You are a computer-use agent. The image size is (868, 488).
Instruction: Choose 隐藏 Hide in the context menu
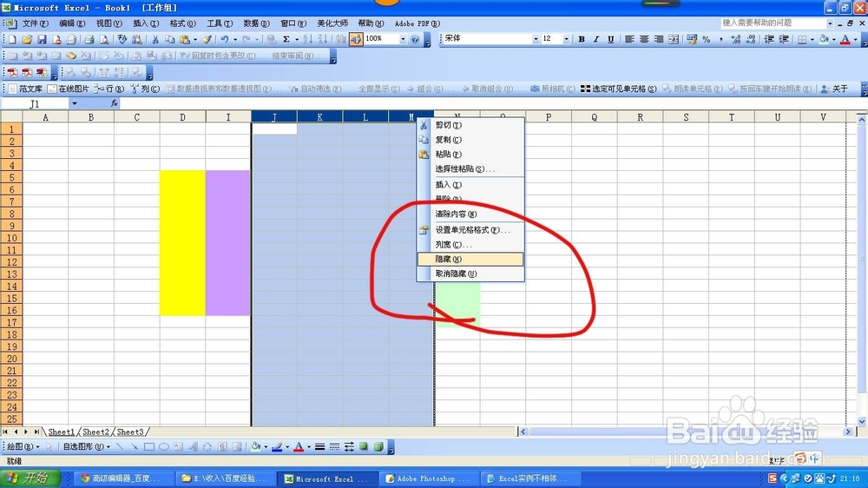point(470,260)
